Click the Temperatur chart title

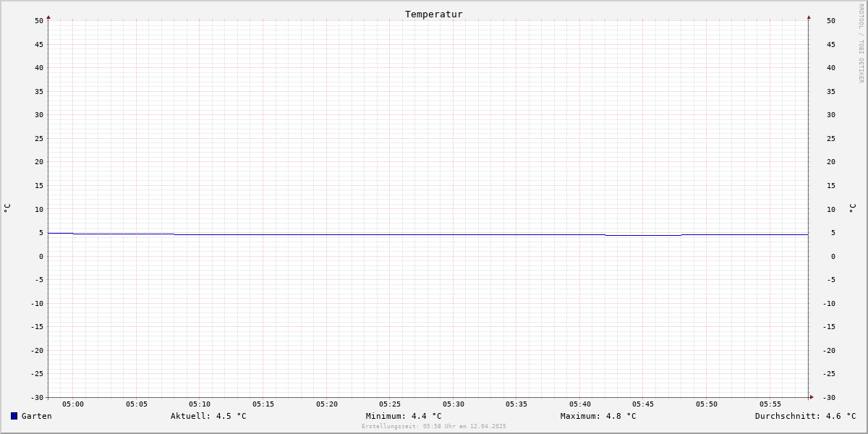coord(434,14)
